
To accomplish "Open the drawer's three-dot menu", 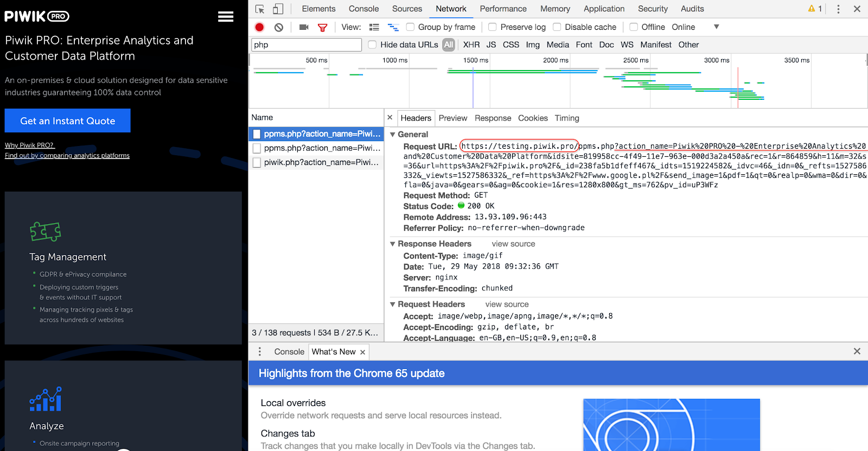I will point(260,352).
